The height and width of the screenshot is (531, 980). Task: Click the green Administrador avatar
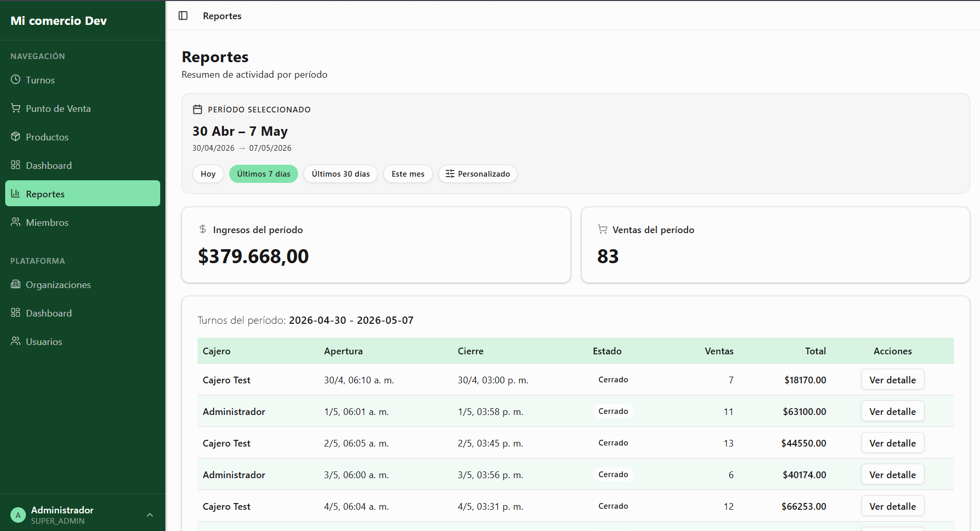(18, 515)
